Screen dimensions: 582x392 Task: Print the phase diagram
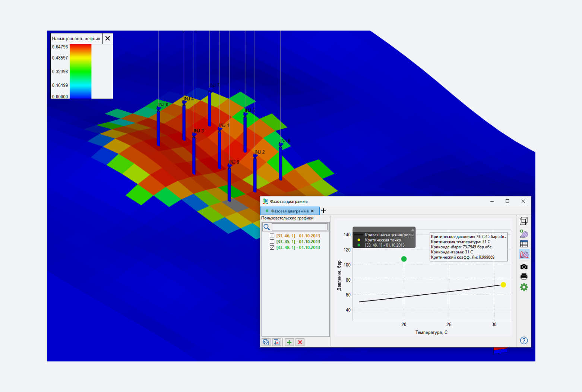[524, 276]
